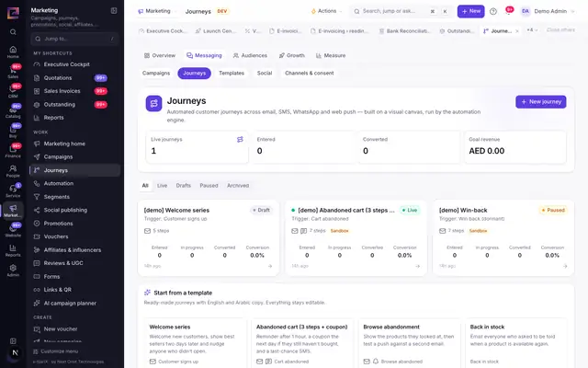Click the Jump to search field

[x=74, y=39]
